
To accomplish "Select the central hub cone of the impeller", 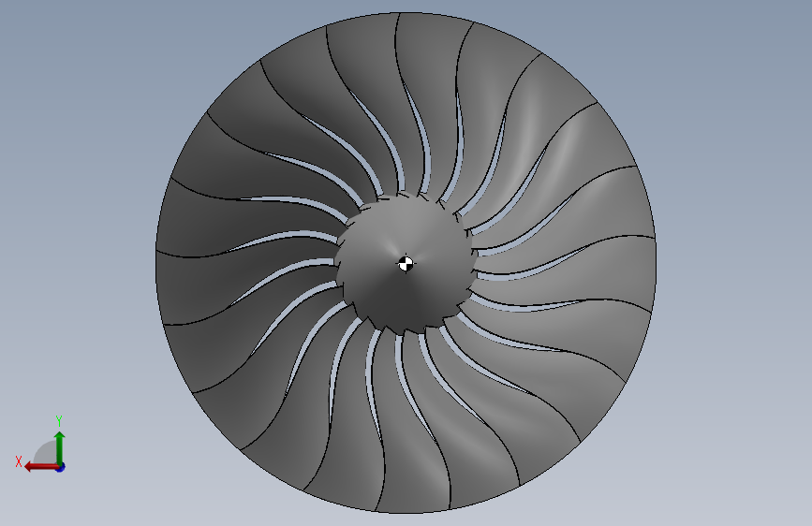I will click(405, 262).
